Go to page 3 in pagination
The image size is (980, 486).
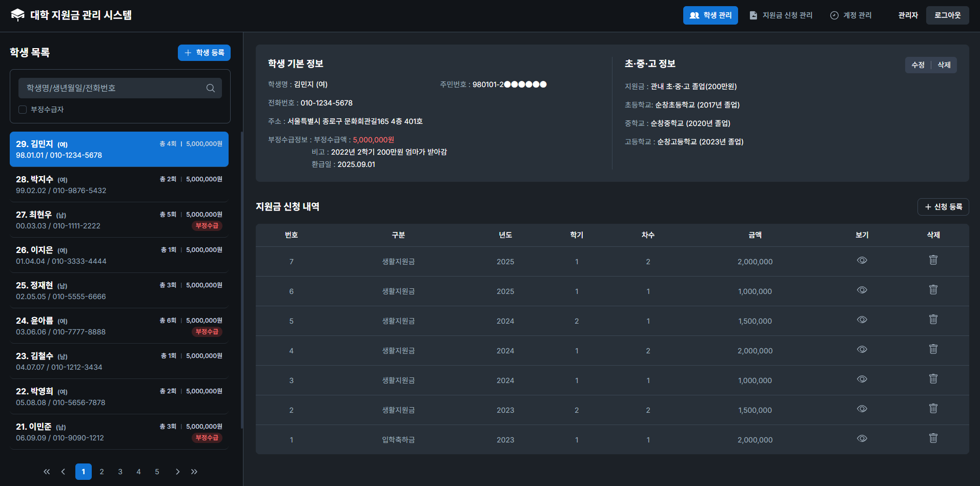(120, 471)
